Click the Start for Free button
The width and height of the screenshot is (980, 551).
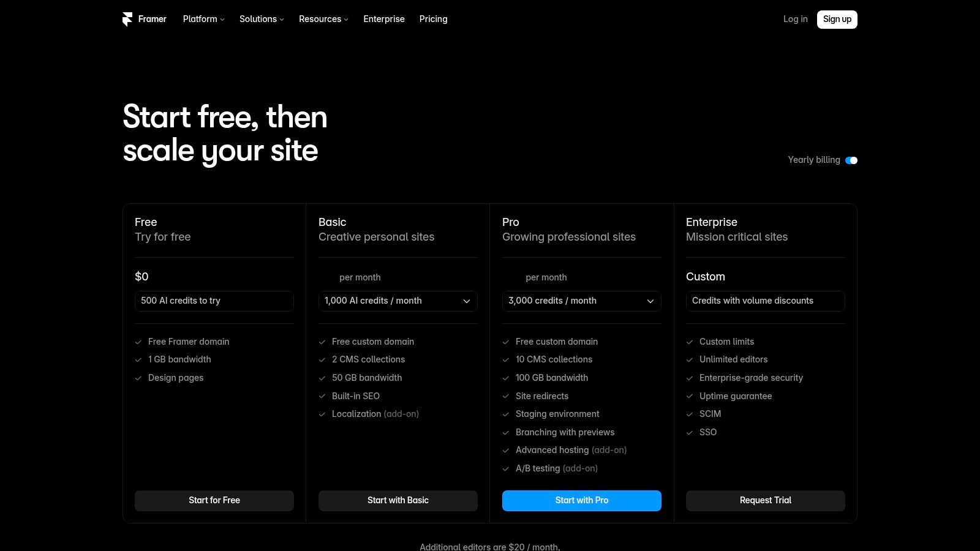214,501
